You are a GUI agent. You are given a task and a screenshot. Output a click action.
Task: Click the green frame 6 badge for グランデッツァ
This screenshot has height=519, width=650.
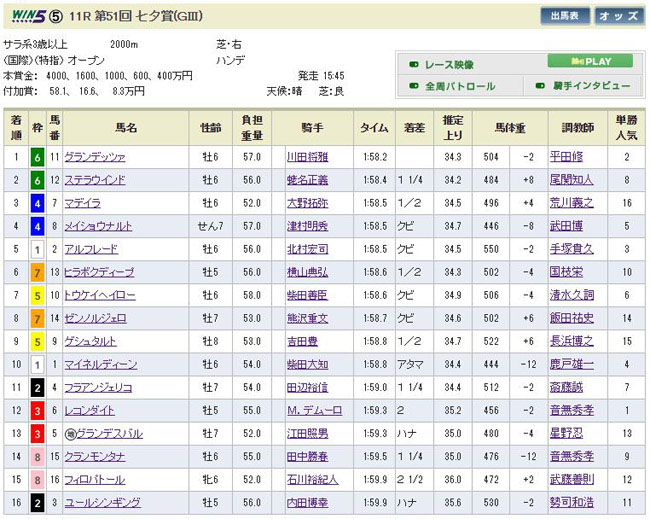click(38, 156)
